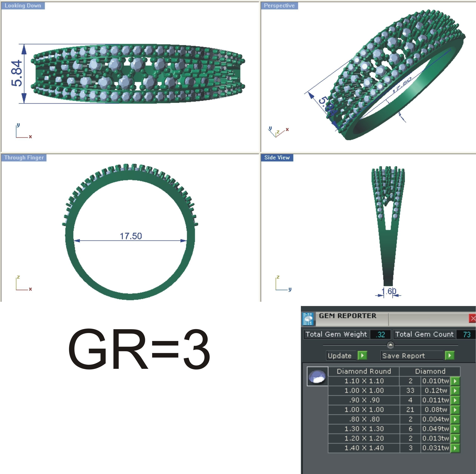
Task: Click green arrow on 1.20 X 1.20 row
Action: [x=455, y=439]
